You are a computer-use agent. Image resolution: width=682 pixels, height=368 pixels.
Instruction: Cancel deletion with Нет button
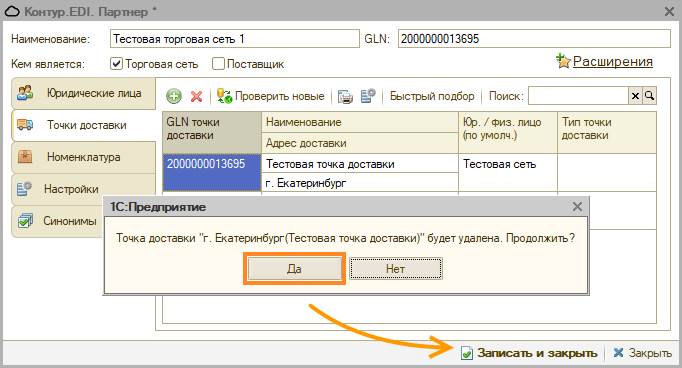coord(396,269)
